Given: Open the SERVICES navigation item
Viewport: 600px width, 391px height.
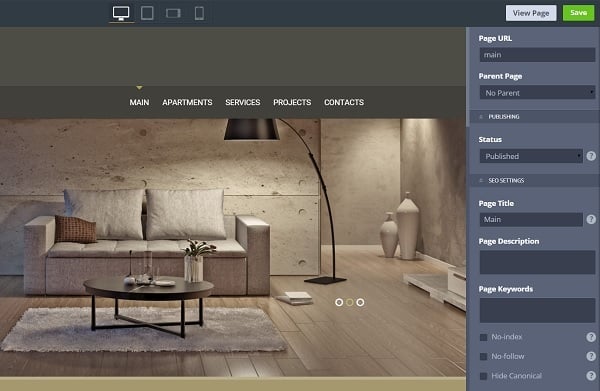Looking at the screenshot, I should tap(243, 103).
